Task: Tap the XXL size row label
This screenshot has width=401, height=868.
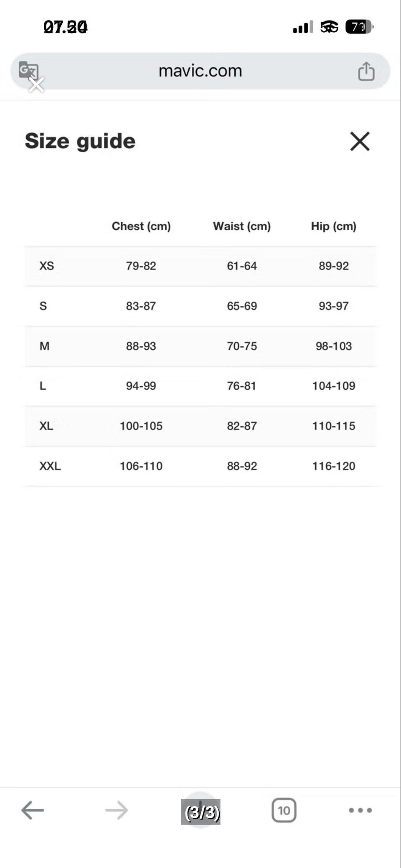Action: pyautogui.click(x=50, y=466)
